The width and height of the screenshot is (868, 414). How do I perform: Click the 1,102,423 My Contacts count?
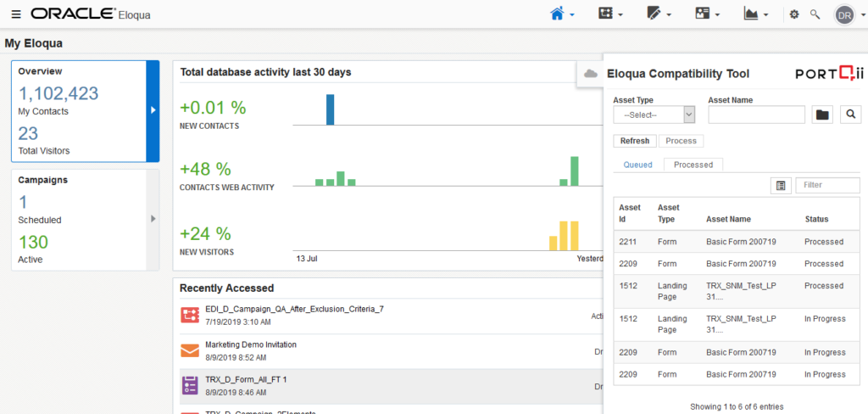click(x=58, y=93)
